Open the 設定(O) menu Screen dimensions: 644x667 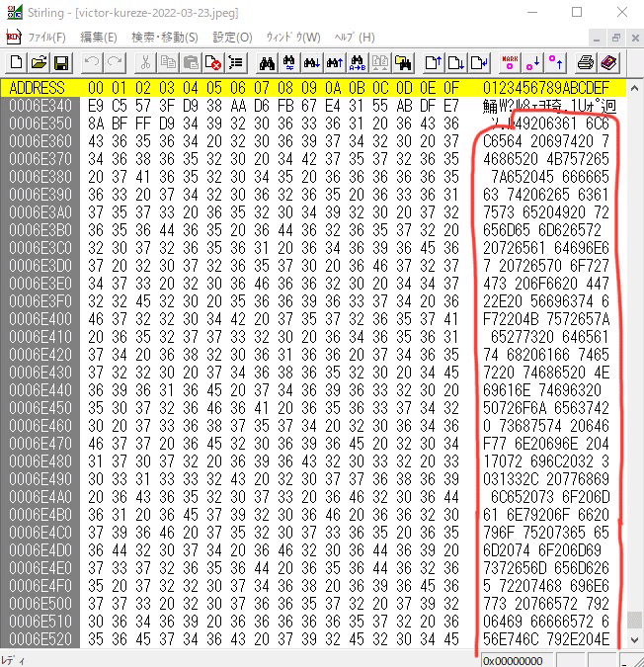pyautogui.click(x=232, y=38)
